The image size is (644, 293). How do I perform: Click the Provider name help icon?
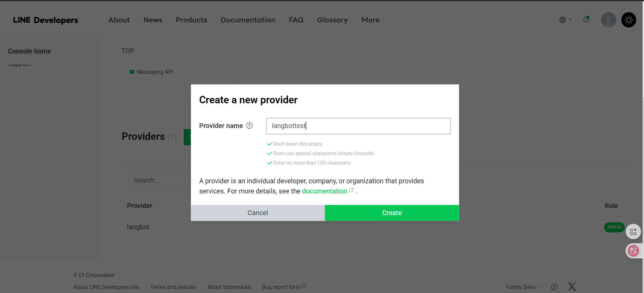249,126
